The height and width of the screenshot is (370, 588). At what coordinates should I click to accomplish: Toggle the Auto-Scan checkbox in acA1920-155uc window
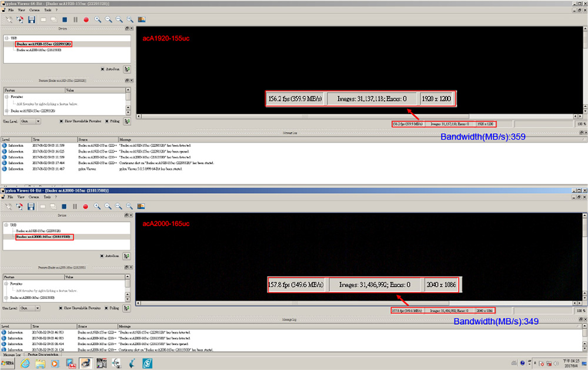pyautogui.click(x=103, y=69)
